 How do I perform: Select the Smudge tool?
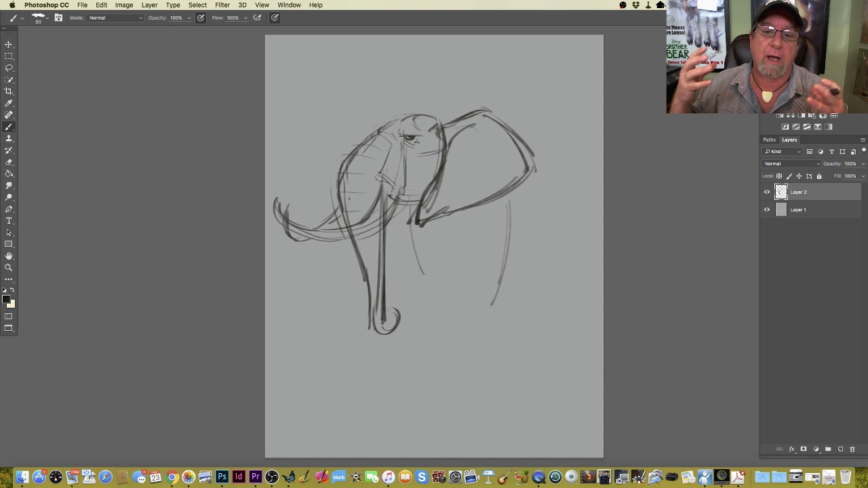(9, 185)
